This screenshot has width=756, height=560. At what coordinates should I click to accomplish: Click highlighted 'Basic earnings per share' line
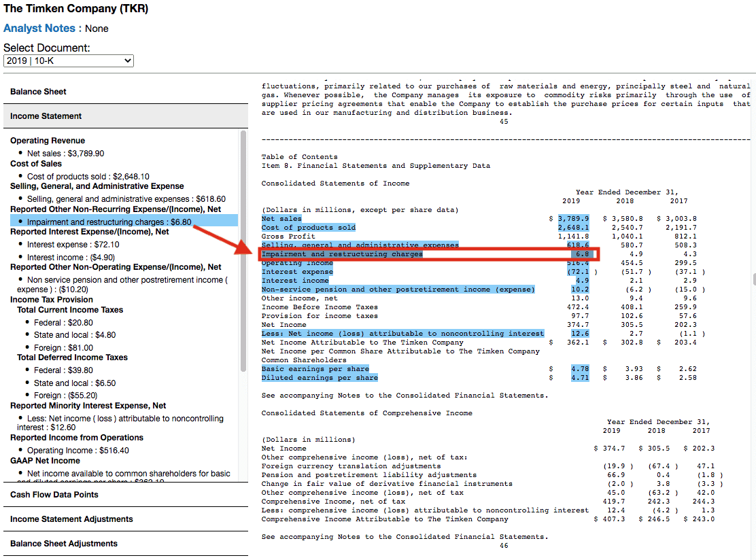(x=315, y=368)
